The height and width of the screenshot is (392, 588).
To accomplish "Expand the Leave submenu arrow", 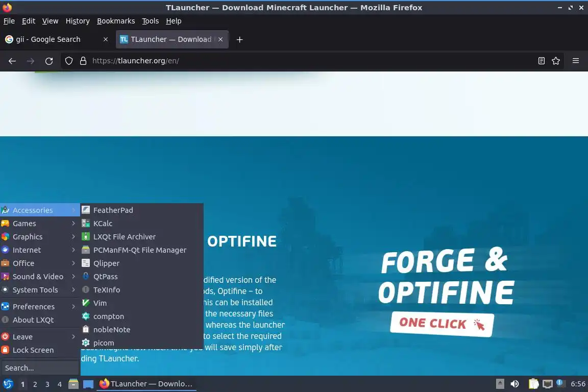I will 73,337.
